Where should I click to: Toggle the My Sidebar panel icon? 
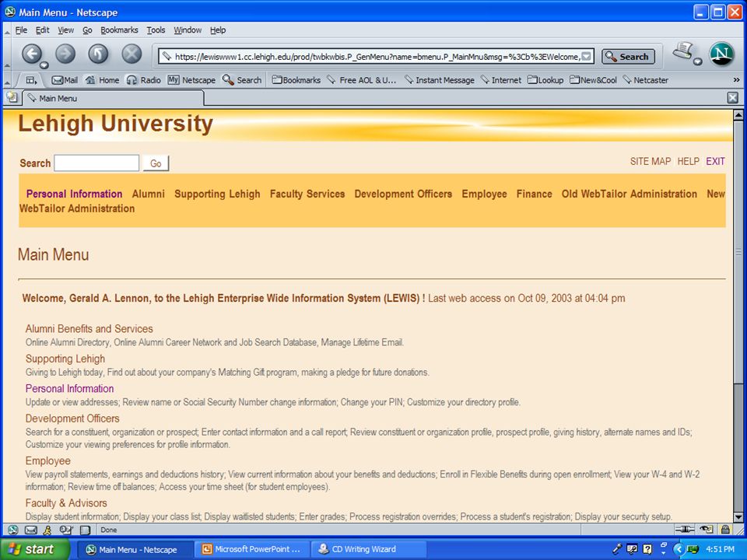coord(31,80)
